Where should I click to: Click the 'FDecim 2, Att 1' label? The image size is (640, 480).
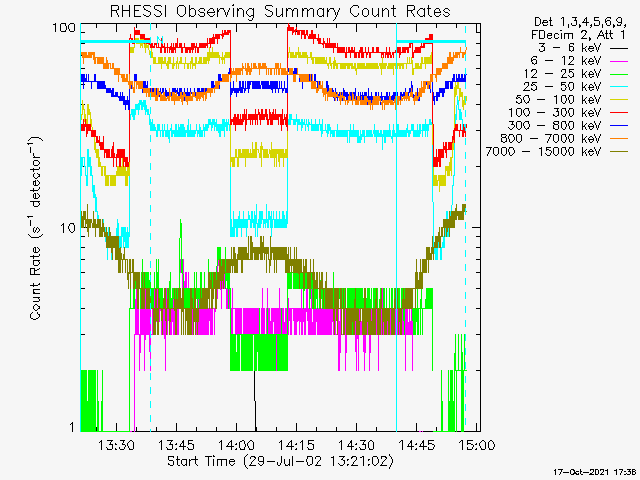coord(578,35)
